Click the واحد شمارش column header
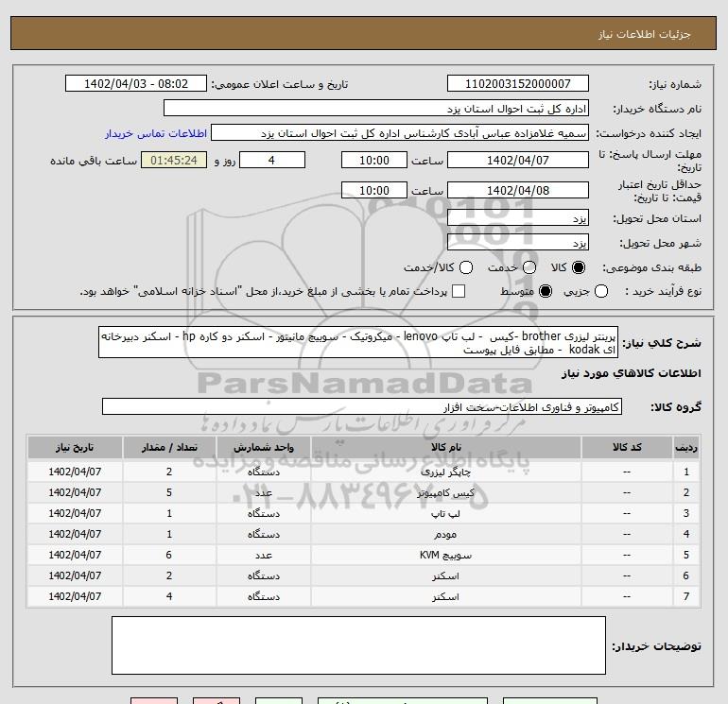Viewport: 728px width, 704px height. (x=263, y=447)
